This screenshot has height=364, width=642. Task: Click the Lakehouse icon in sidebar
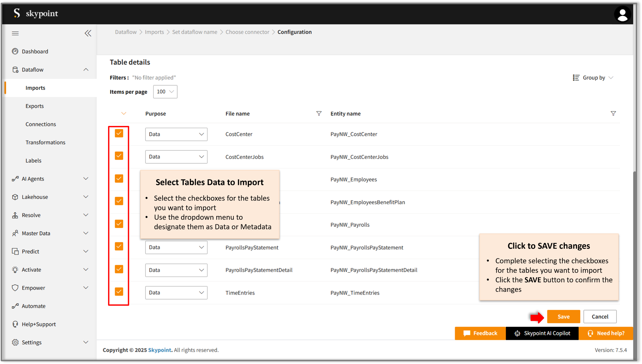[15, 197]
